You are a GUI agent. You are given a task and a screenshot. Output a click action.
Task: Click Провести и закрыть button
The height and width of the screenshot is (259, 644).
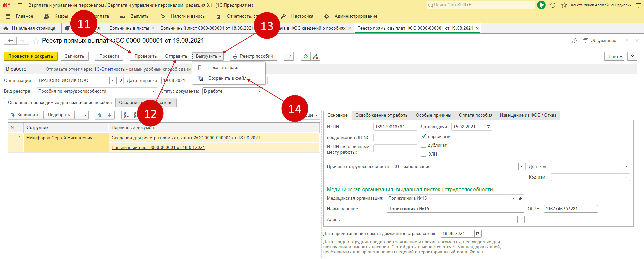[31, 56]
